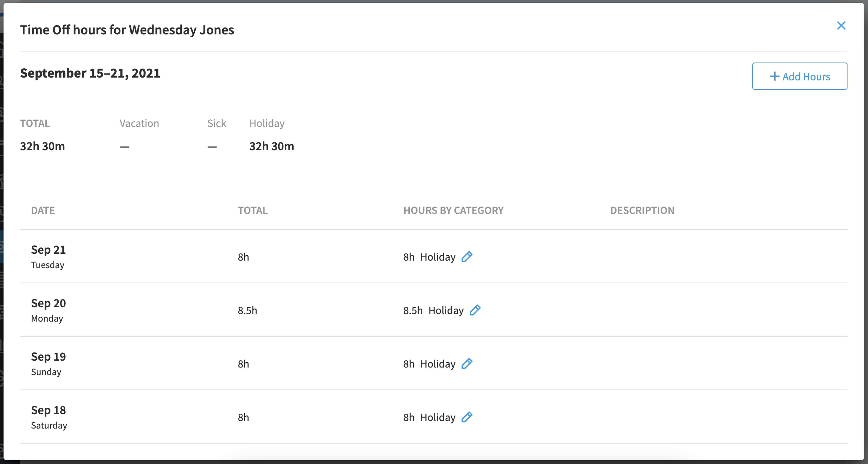Screen dimensions: 868x464
Task: Click the September 15–21, 2021 heading
Action: [x=90, y=73]
